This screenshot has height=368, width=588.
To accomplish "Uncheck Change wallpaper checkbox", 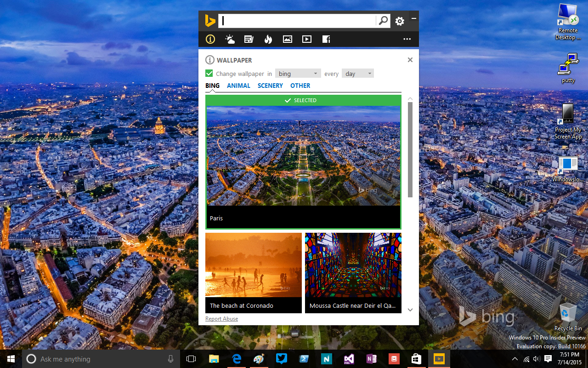I will click(x=209, y=74).
